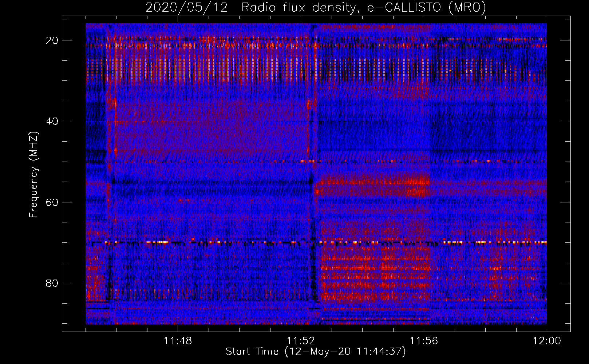Select the 'Frequency (MHZ)' y-axis label
Viewport: 589px width, 364px height.
pos(33,174)
